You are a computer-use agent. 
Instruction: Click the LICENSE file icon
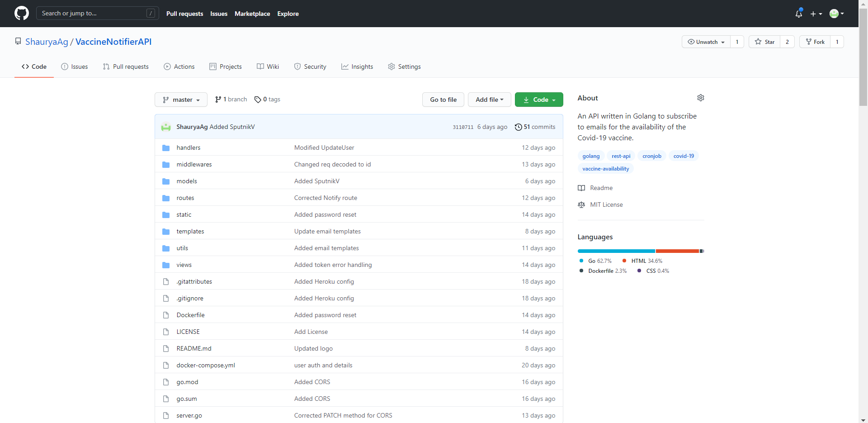[x=166, y=332]
